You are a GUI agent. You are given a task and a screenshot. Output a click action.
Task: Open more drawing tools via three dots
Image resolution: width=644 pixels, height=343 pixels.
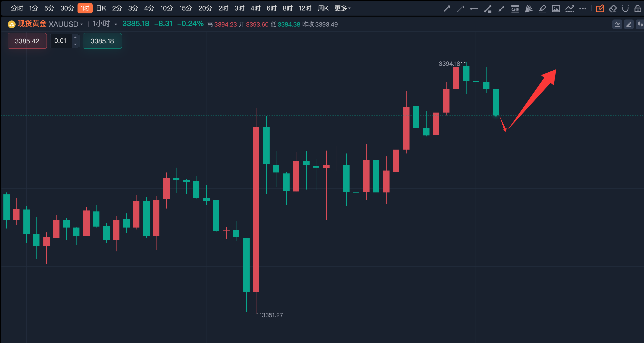[583, 9]
